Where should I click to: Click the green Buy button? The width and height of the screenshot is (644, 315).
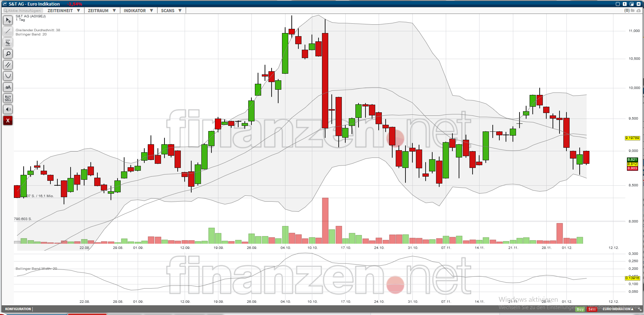point(580,309)
